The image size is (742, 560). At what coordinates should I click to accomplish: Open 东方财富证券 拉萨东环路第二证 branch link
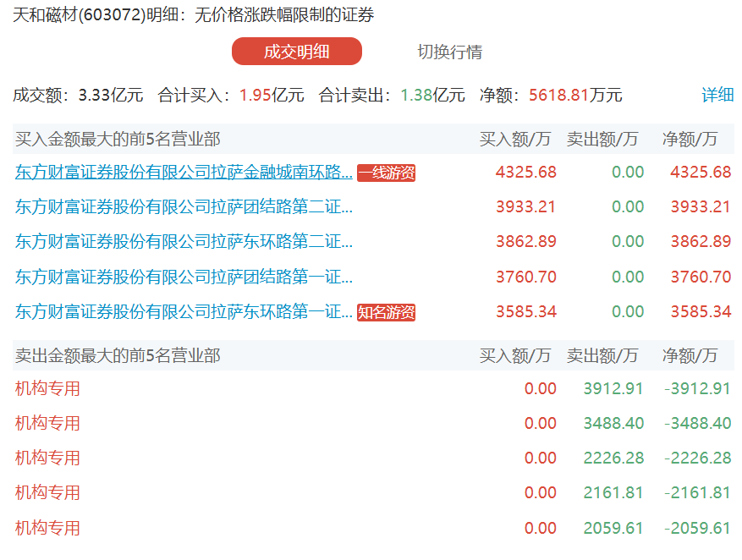pos(184,242)
